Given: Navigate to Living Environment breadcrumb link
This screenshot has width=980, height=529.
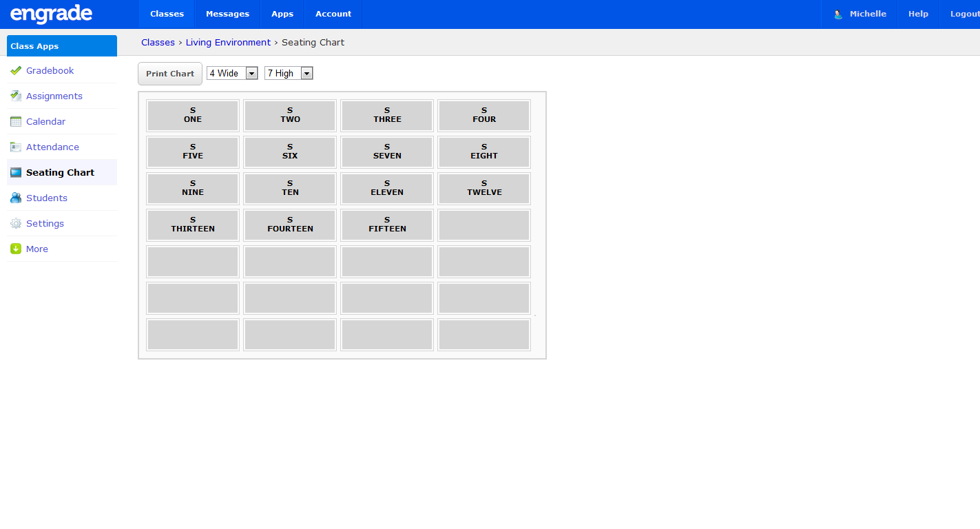Looking at the screenshot, I should pyautogui.click(x=228, y=42).
